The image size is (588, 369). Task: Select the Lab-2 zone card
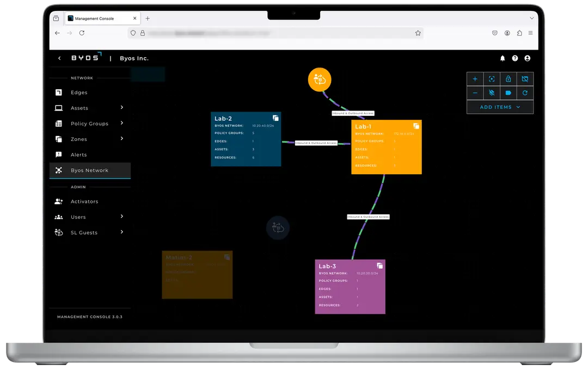(246, 139)
